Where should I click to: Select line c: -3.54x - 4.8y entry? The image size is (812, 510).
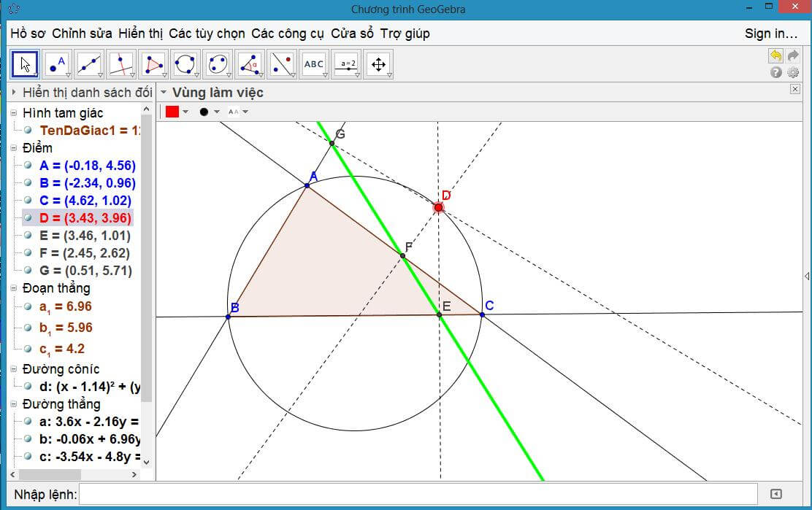[x=90, y=457]
